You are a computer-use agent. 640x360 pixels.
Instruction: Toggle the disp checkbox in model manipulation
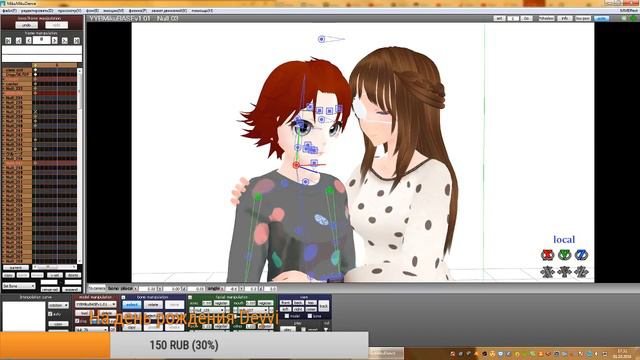click(77, 321)
